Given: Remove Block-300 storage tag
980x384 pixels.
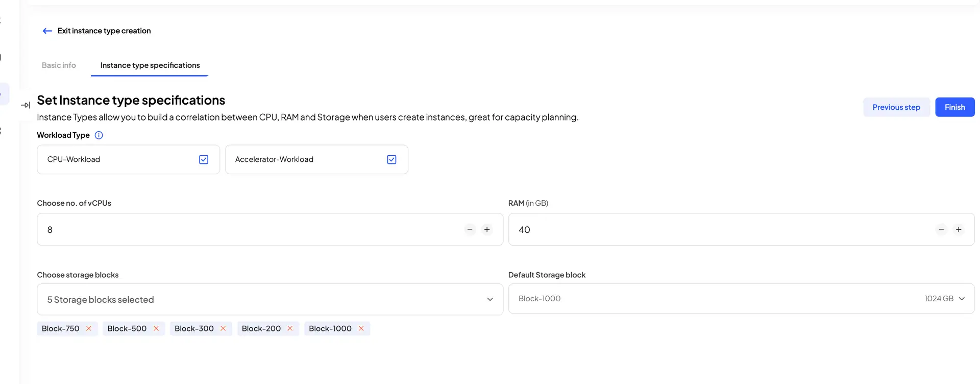Looking at the screenshot, I should [x=223, y=328].
